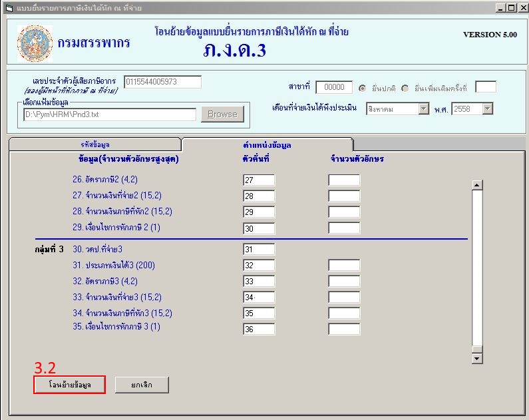Select the ยื่นปกติ radio button

363,88
